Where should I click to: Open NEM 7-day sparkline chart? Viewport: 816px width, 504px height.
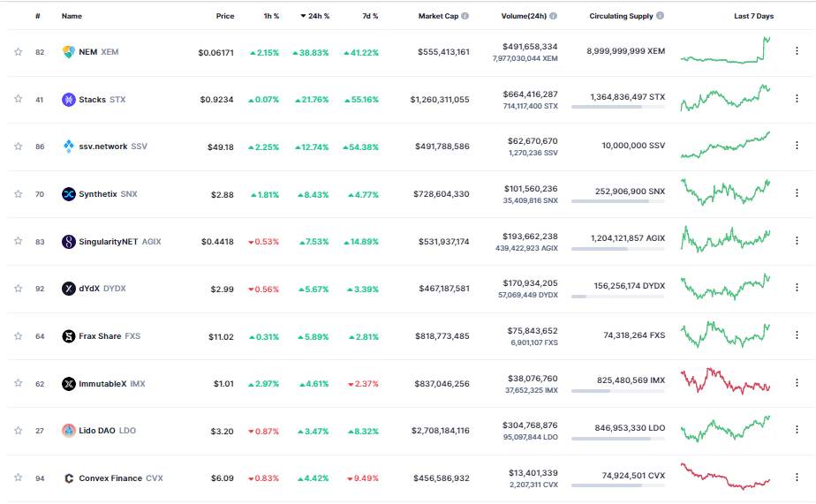point(725,50)
